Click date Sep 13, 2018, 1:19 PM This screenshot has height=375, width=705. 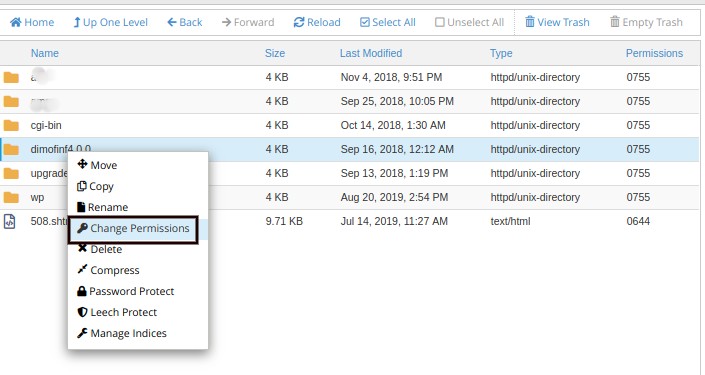point(394,173)
